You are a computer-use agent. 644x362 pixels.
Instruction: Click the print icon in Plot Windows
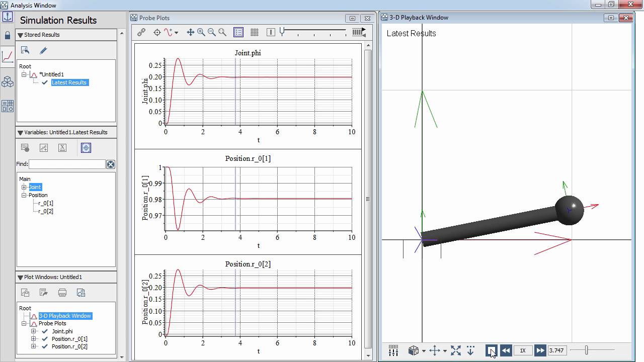point(62,292)
